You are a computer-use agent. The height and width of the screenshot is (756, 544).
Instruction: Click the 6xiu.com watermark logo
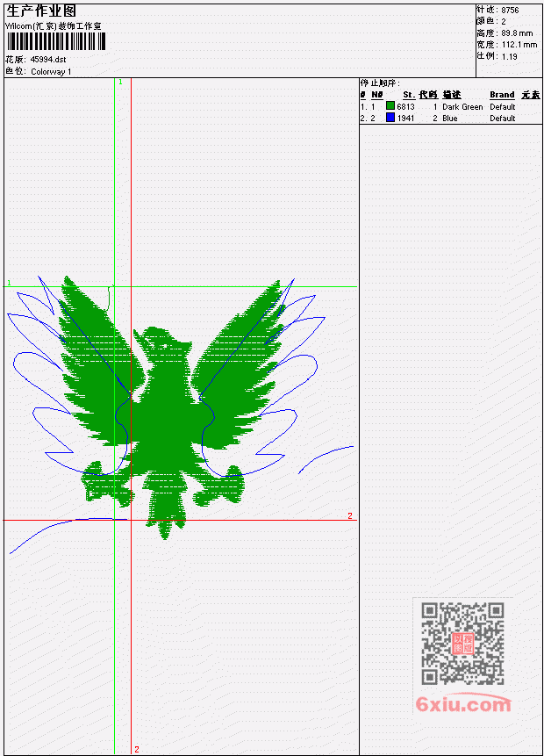tap(463, 704)
